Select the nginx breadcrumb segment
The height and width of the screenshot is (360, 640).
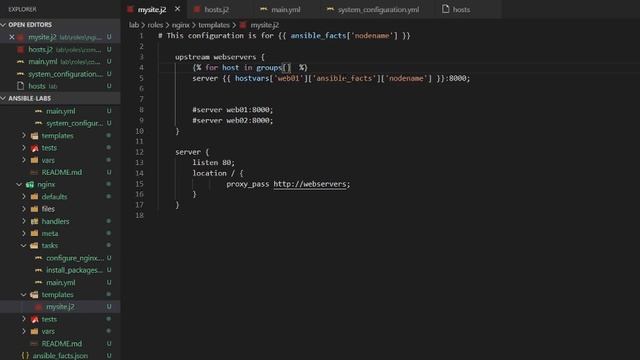180,25
